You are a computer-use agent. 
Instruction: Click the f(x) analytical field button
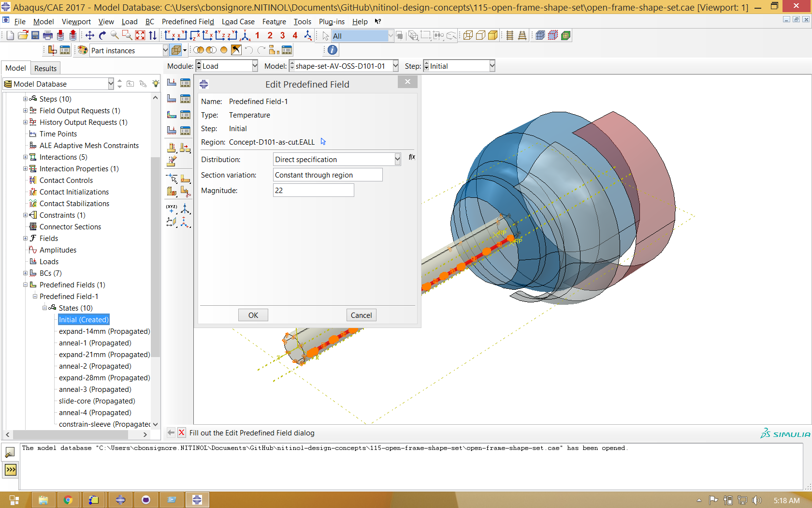[412, 157]
